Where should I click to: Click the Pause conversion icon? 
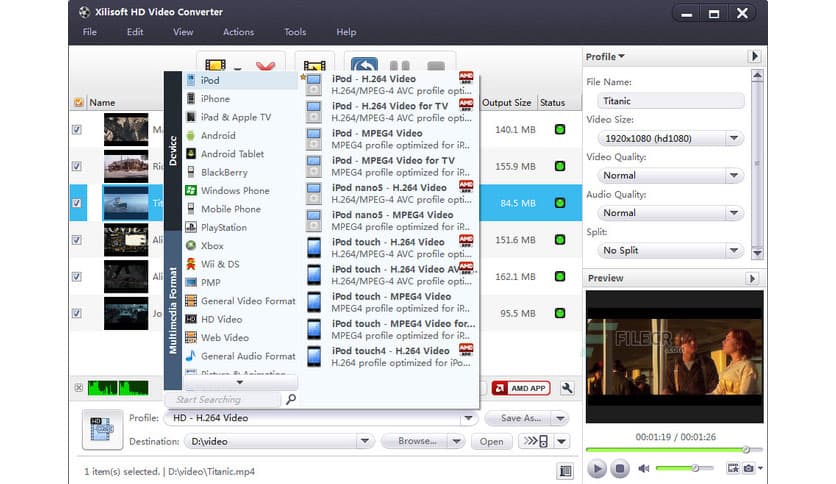coord(400,66)
